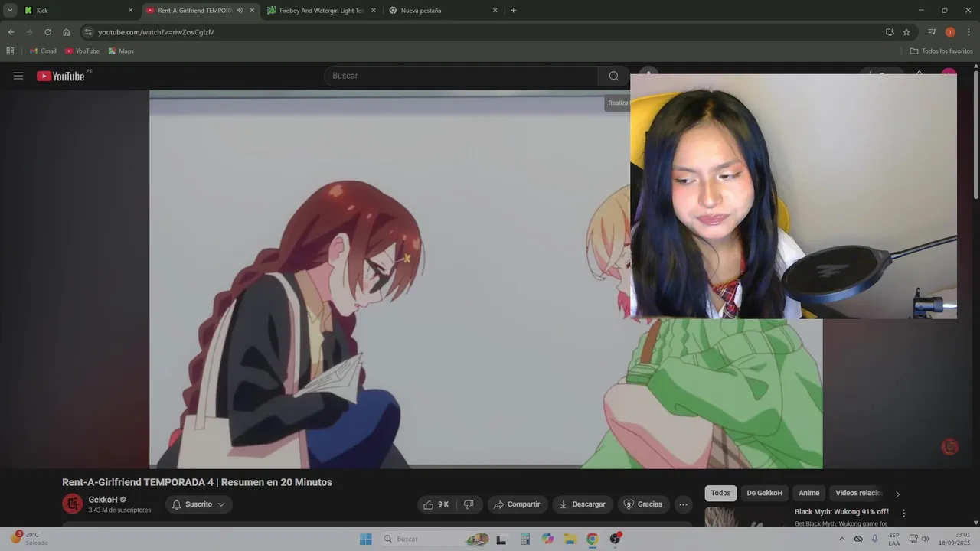The width and height of the screenshot is (980, 551).
Task: Close the Nueva pestaña tab
Action: coord(495,11)
